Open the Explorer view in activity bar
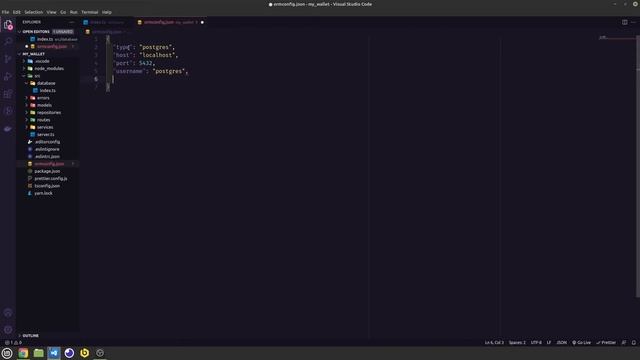The width and height of the screenshot is (640, 360). click(x=8, y=25)
